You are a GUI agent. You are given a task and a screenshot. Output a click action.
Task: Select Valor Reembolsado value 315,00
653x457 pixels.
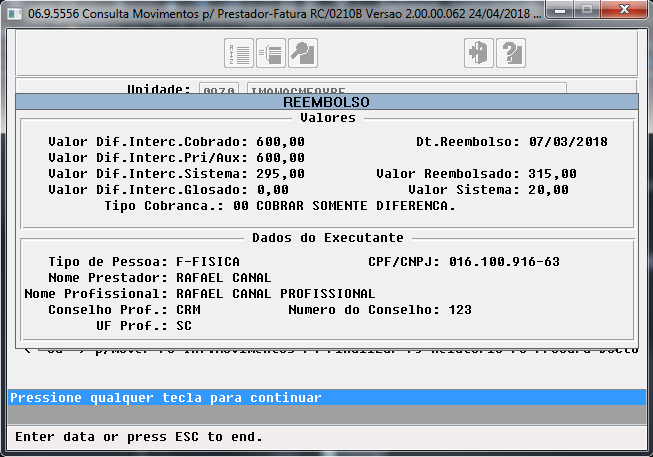(552, 174)
